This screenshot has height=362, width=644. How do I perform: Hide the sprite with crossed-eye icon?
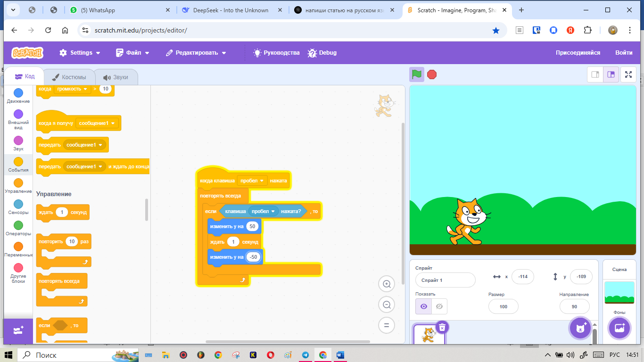(439, 306)
